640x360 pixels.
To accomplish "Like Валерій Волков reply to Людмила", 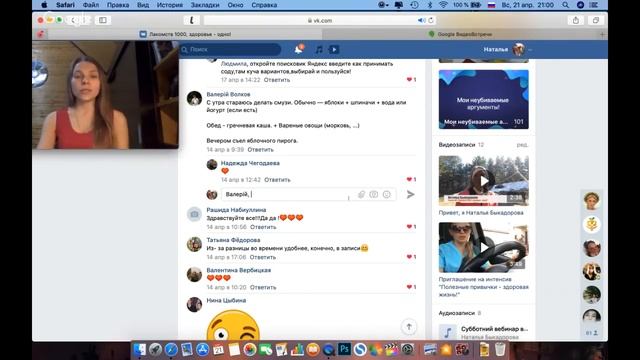I will 411,80.
